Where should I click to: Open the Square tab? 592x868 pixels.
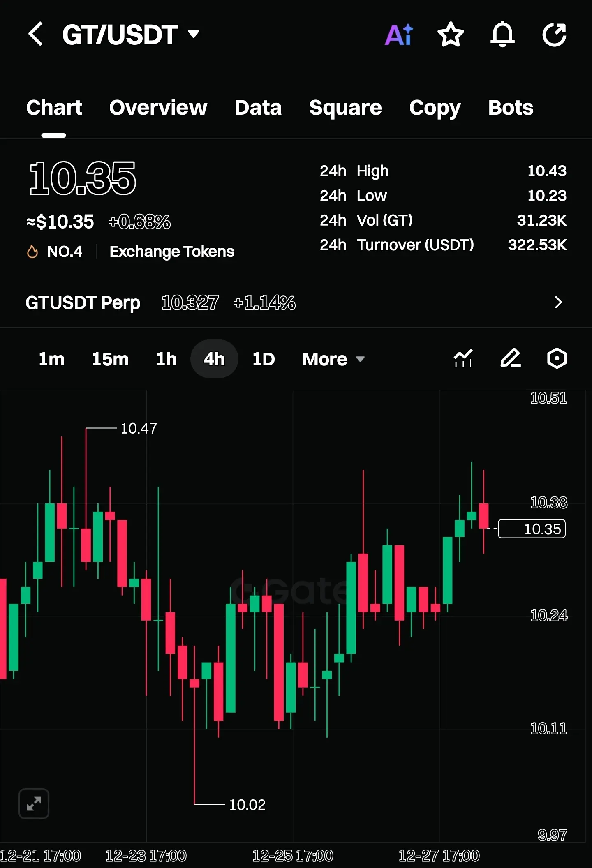tap(345, 108)
